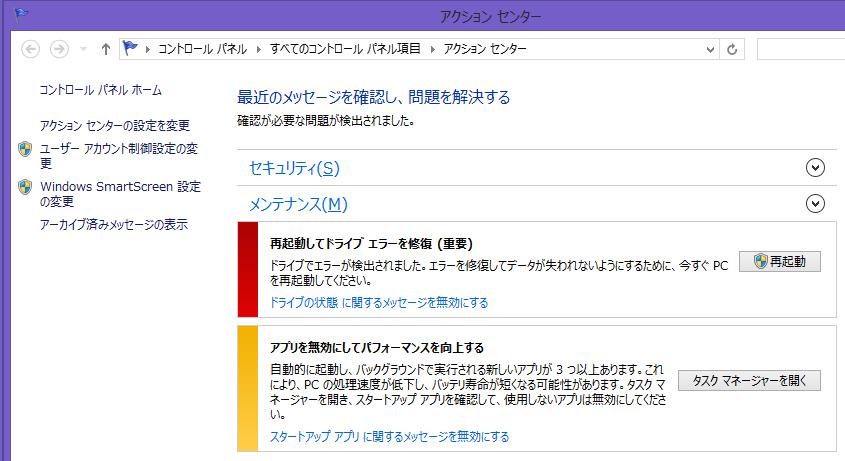
Task: Click the Action Center flag icon in the title bar
Action: pos(22,13)
